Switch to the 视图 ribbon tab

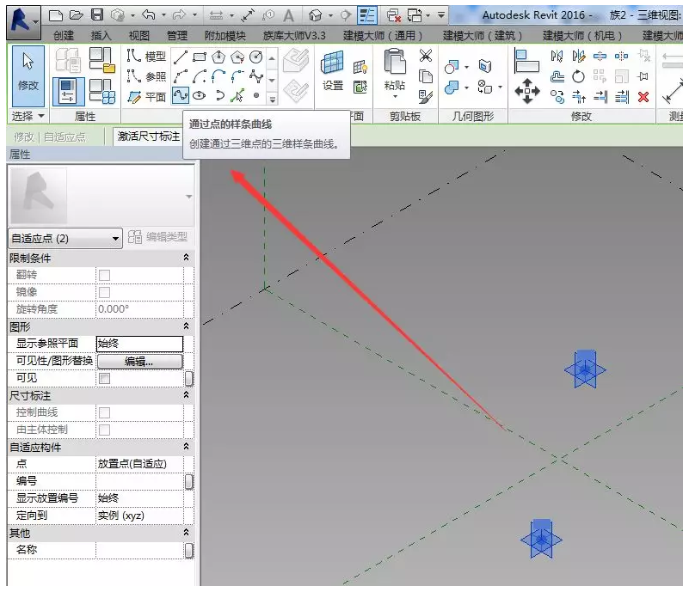tap(139, 35)
